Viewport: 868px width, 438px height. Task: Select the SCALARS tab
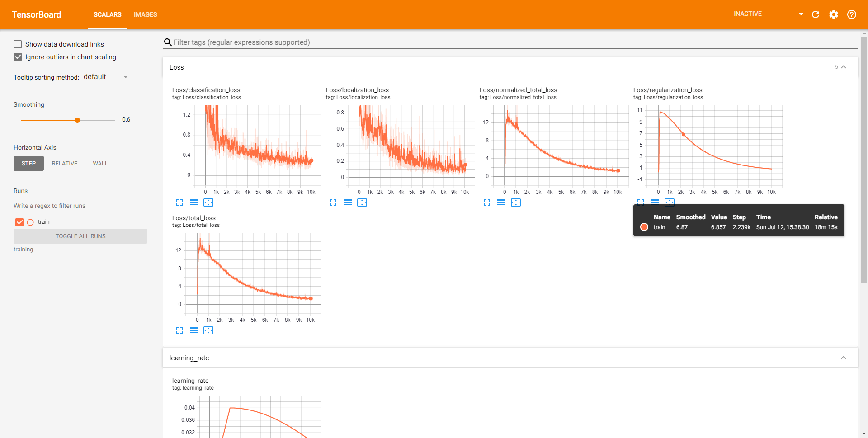pyautogui.click(x=107, y=14)
